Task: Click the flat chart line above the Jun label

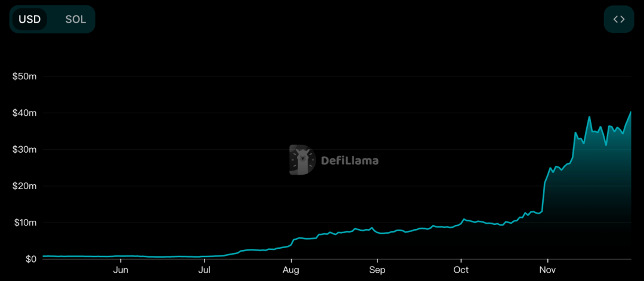Action: click(x=121, y=256)
